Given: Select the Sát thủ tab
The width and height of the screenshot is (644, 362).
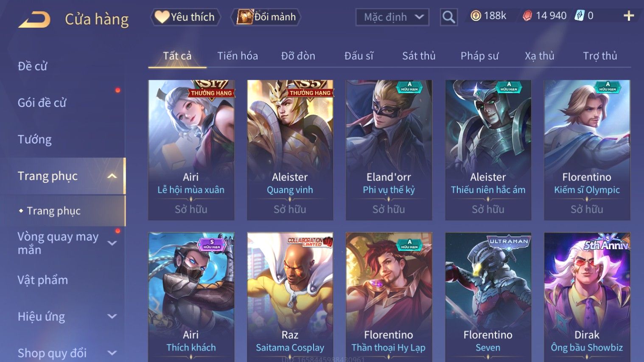Looking at the screenshot, I should tap(419, 56).
